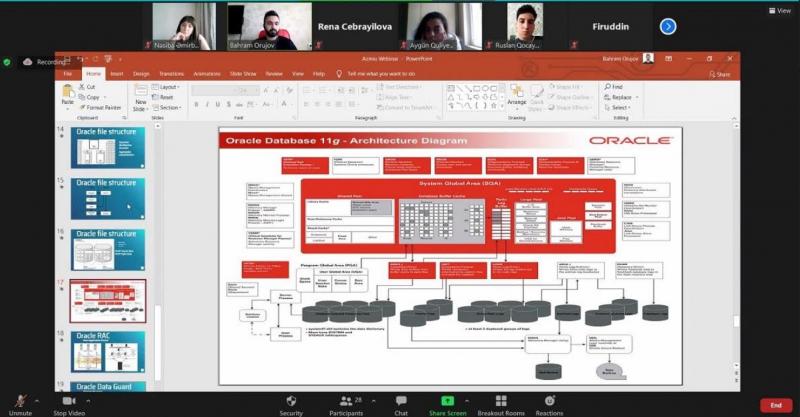Open the File tab in PowerPoint
The image size is (800, 417).
pos(67,74)
